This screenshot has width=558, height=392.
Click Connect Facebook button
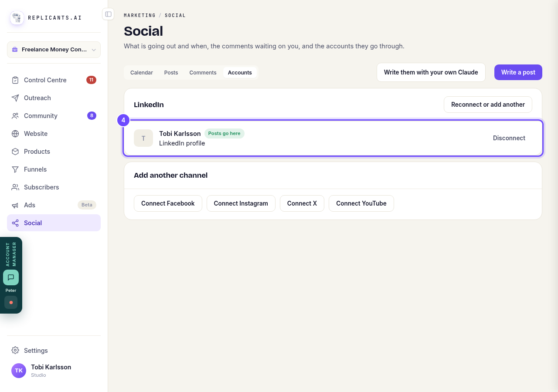(168, 203)
